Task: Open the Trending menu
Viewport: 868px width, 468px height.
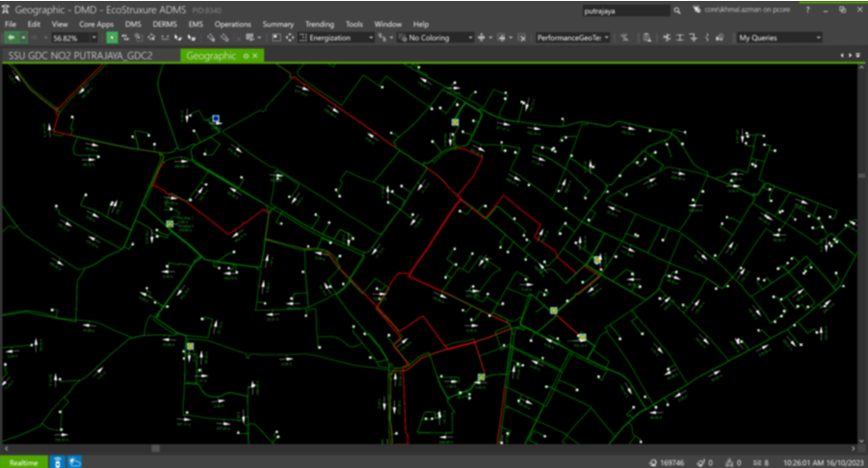Action: pos(320,24)
